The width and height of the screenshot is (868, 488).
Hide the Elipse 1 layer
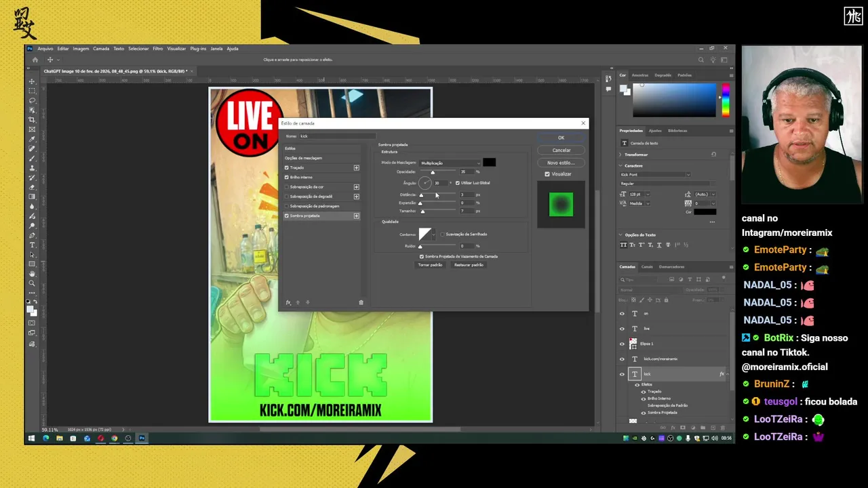(x=622, y=344)
